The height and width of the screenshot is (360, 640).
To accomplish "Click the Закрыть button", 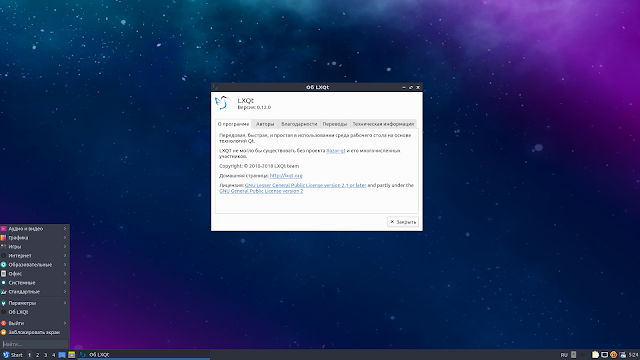I will (x=403, y=222).
